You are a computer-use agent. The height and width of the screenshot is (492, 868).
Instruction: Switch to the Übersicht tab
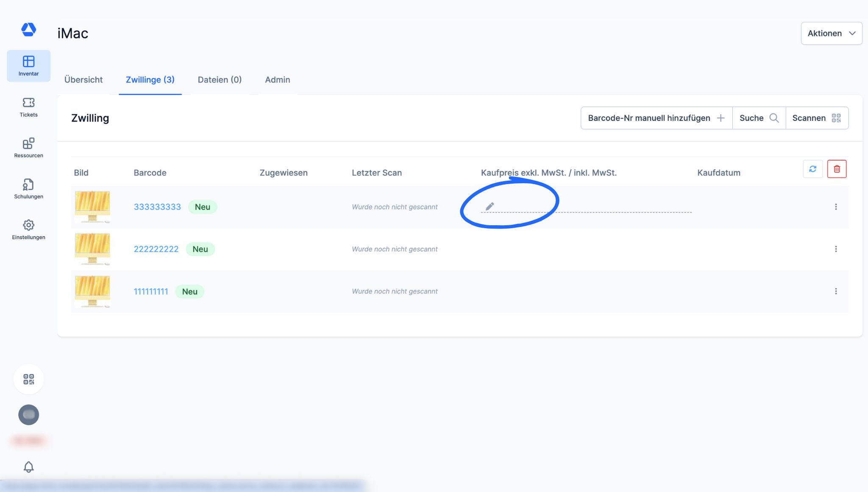(83, 80)
